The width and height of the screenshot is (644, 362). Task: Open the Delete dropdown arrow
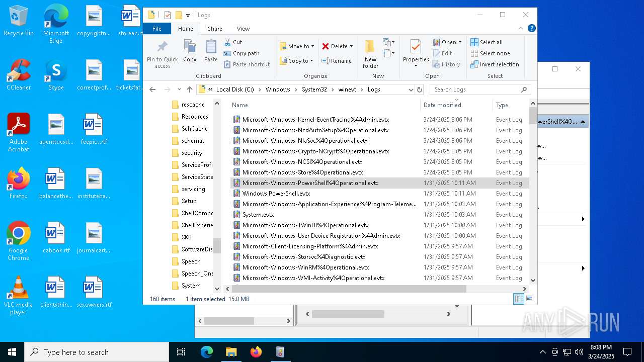(x=351, y=46)
